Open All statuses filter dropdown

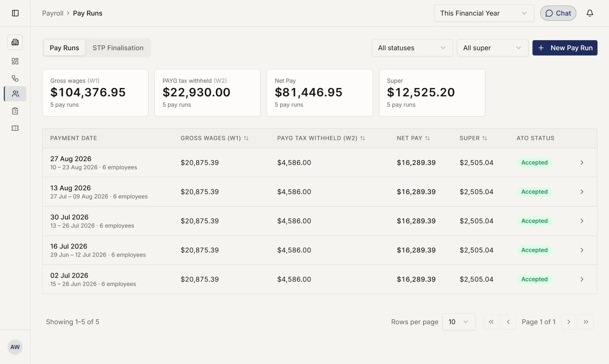tap(412, 48)
